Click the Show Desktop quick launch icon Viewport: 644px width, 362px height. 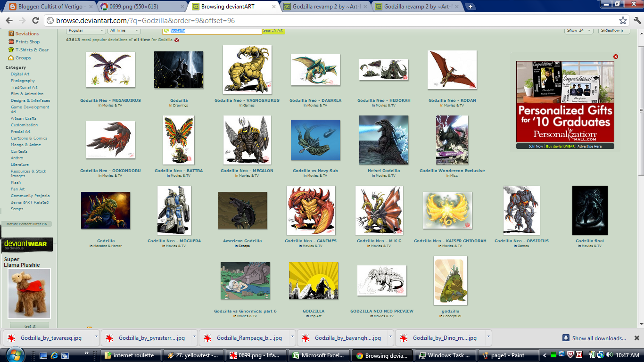[43, 355]
